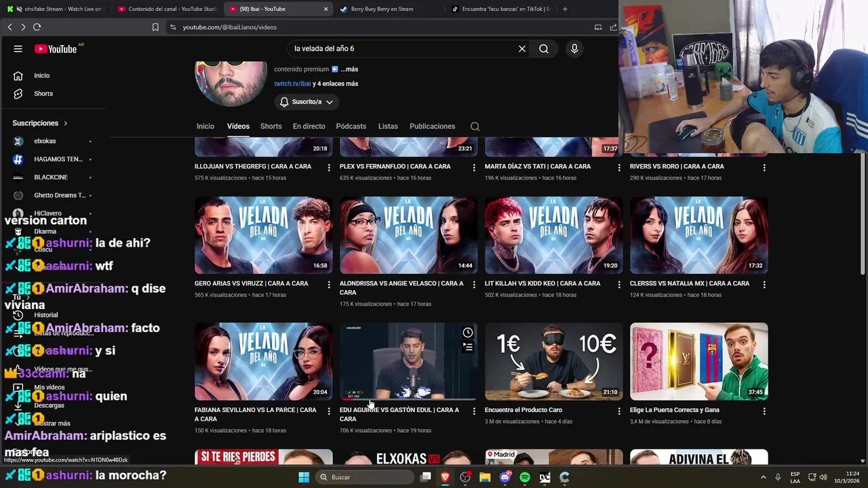Open twitch.tv/ibai link
Screen dimensions: 868x488
coord(292,83)
